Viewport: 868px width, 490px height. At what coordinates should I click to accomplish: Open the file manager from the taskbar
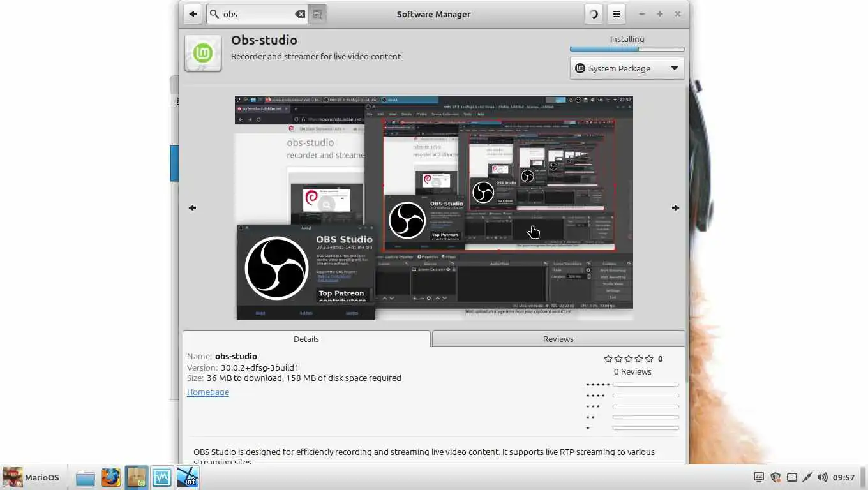click(x=85, y=477)
